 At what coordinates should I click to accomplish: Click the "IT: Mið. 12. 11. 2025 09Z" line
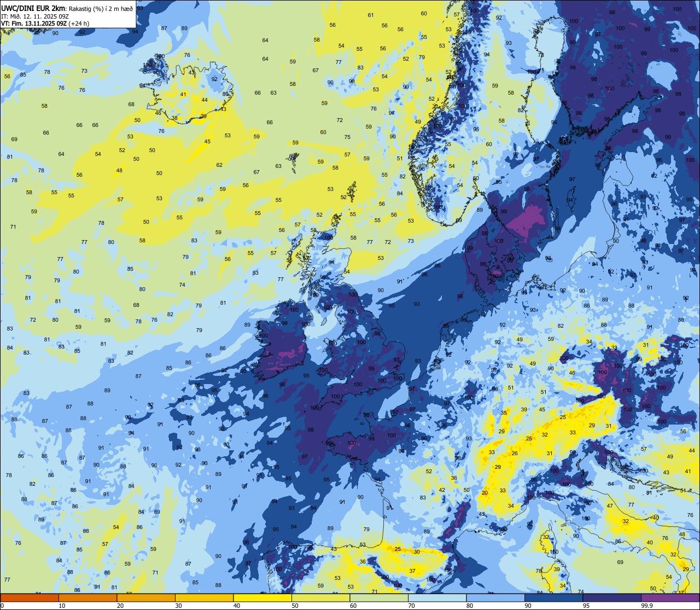(35, 16)
